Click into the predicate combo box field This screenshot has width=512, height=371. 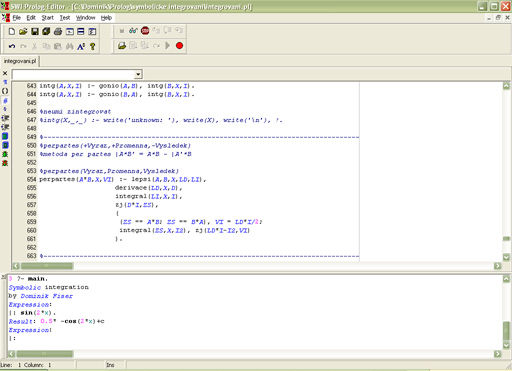pyautogui.click(x=73, y=74)
